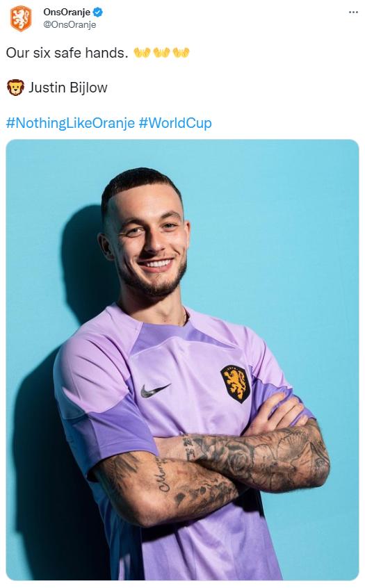The width and height of the screenshot is (365, 588).
Task: Click the blue verified badge
Action: (x=98, y=13)
